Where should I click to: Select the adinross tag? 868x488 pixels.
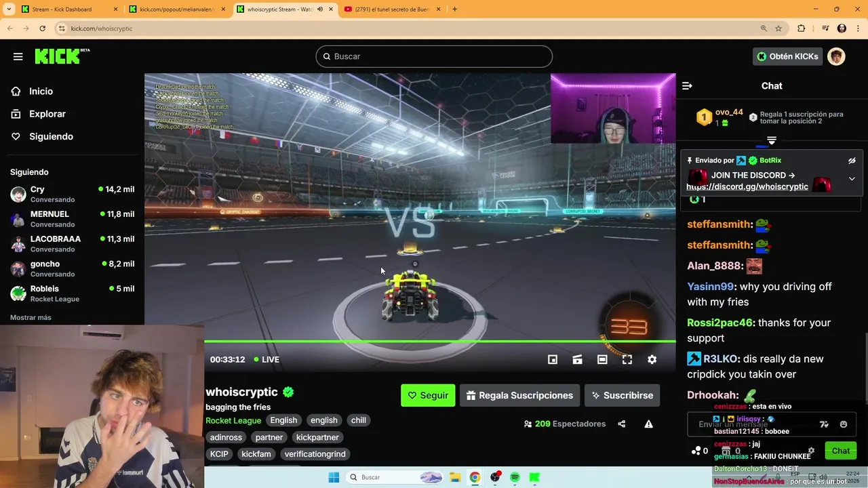click(x=226, y=437)
